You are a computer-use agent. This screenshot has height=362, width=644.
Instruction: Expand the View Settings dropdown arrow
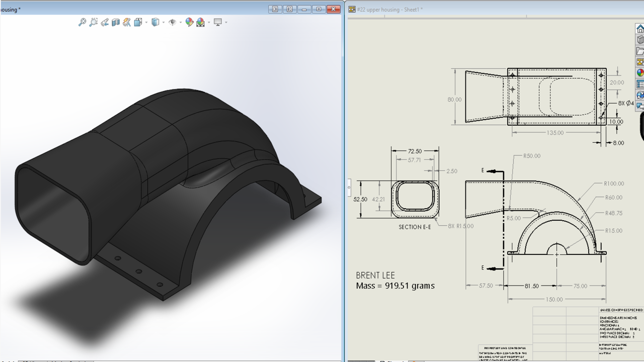click(x=226, y=22)
